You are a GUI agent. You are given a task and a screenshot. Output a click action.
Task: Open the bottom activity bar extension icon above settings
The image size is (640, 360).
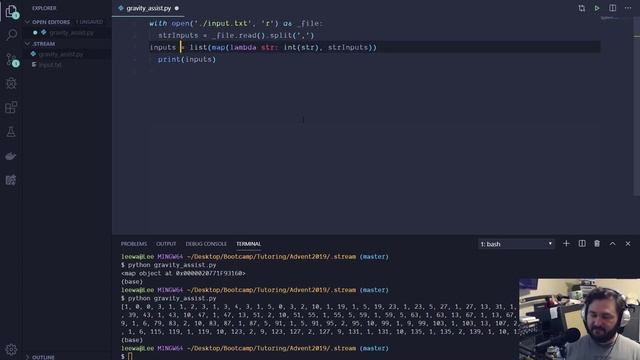tap(11, 180)
